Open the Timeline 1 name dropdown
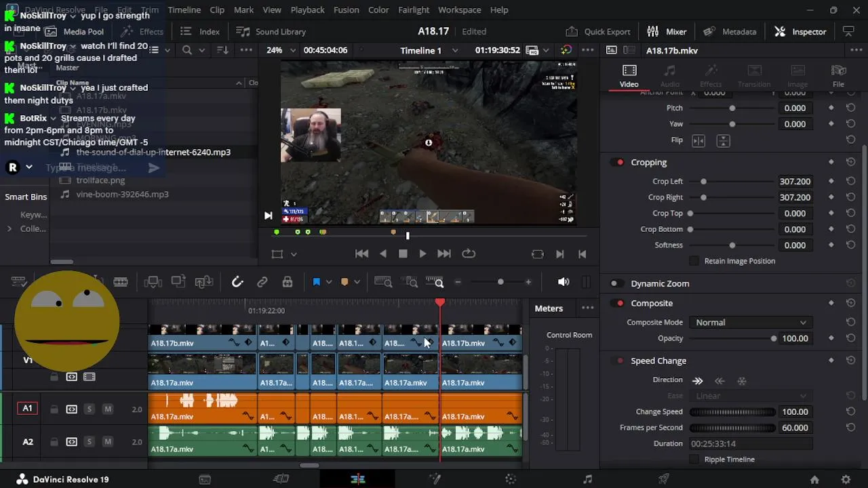 point(455,50)
